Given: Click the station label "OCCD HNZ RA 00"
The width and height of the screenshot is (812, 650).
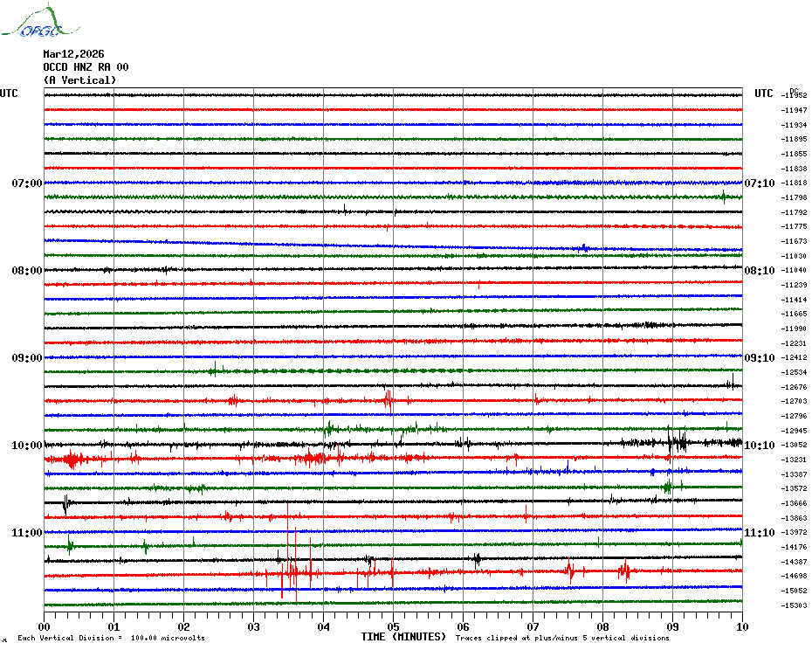Looking at the screenshot, I should [86, 67].
